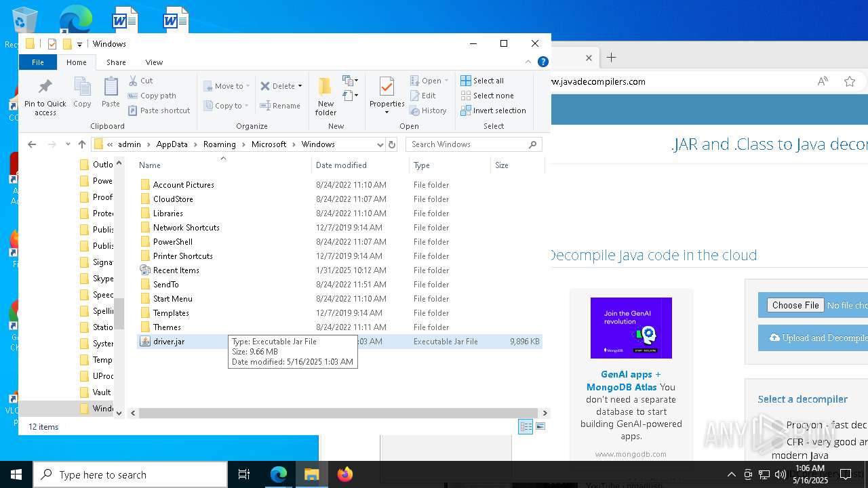Click Select none
Viewport: 868px width, 488px height.
pos(487,96)
